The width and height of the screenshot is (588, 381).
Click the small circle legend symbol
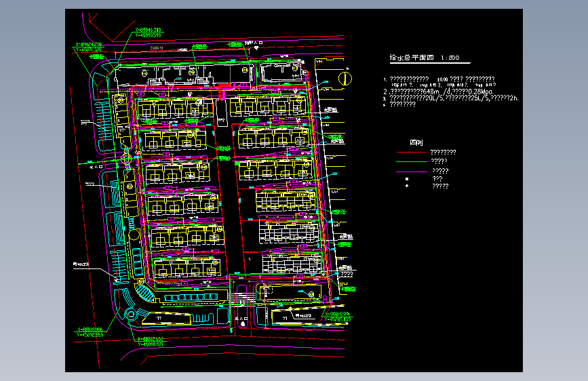(x=407, y=186)
